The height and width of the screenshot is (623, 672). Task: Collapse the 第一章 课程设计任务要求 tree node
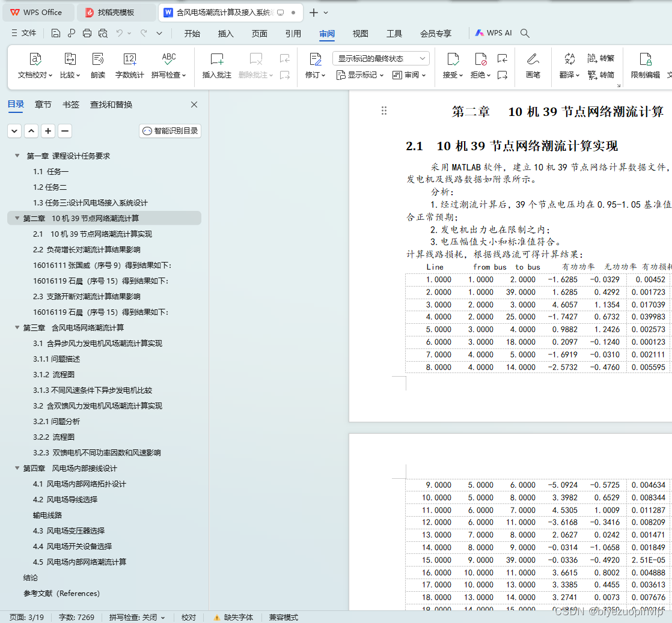tap(17, 156)
